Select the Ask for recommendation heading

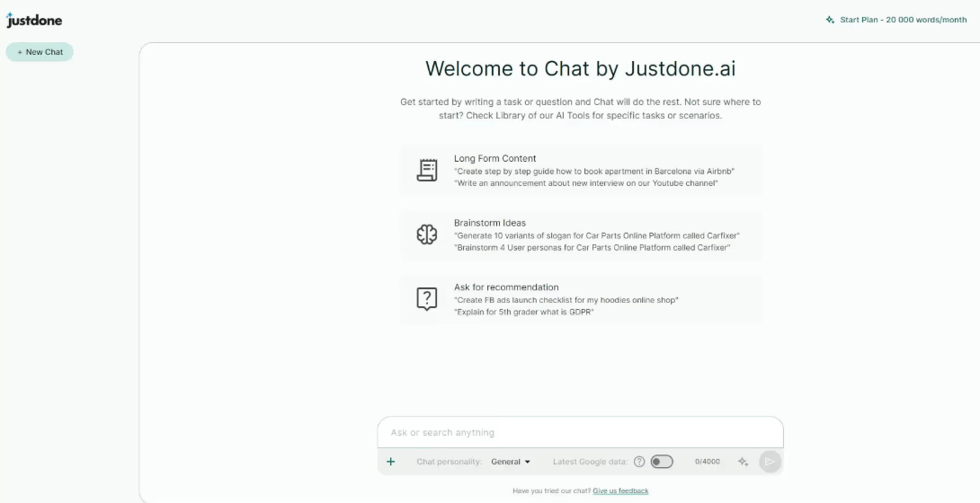(x=506, y=287)
